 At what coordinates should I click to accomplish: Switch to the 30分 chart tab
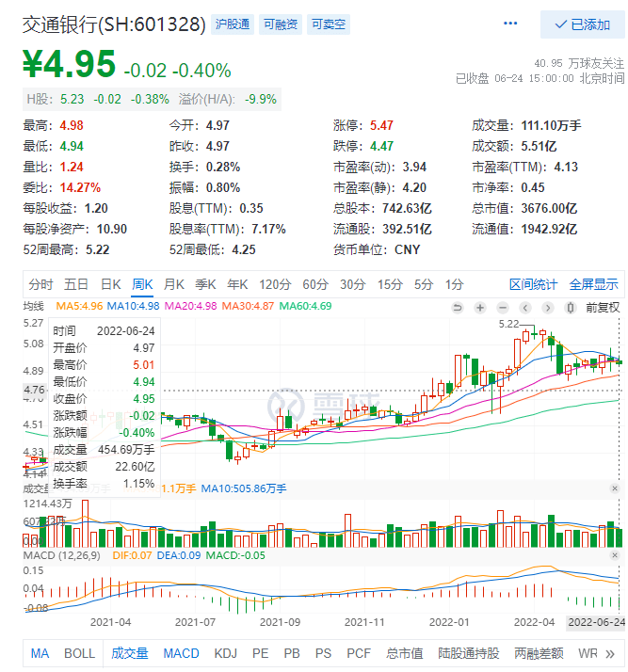353,284
